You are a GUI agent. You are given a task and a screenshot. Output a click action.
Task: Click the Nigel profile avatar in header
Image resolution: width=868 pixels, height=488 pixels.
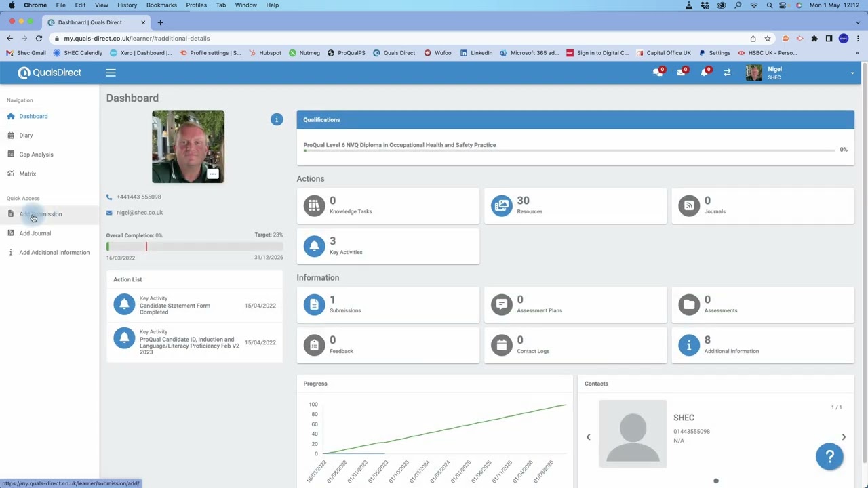(753, 73)
